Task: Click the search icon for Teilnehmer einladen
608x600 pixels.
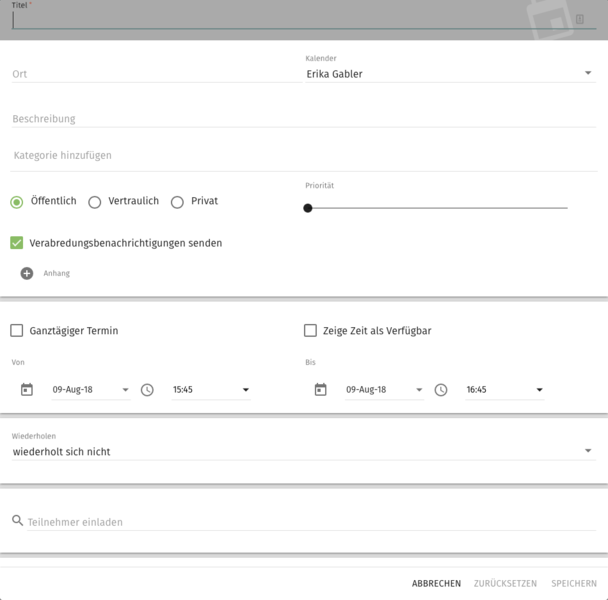Action: point(17,520)
